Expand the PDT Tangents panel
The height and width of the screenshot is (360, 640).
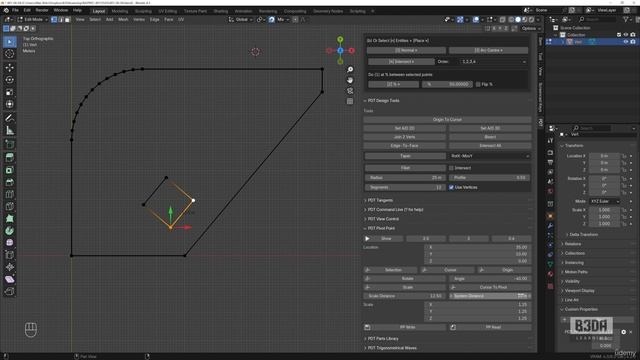tap(380, 200)
